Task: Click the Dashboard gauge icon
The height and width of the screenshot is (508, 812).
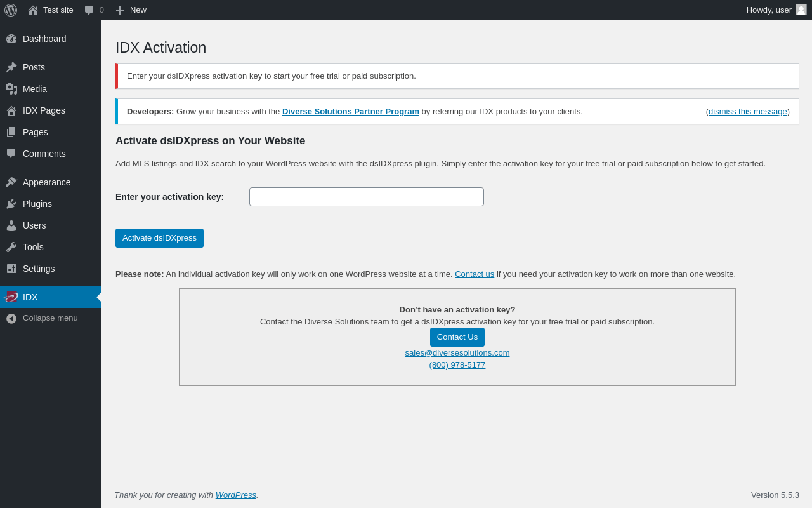Action: (11, 39)
